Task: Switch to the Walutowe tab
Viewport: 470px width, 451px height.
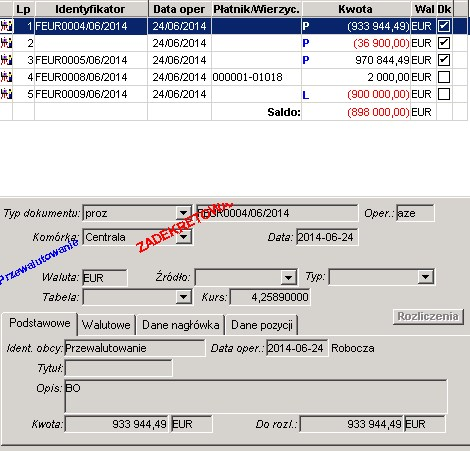Action: tap(106, 325)
